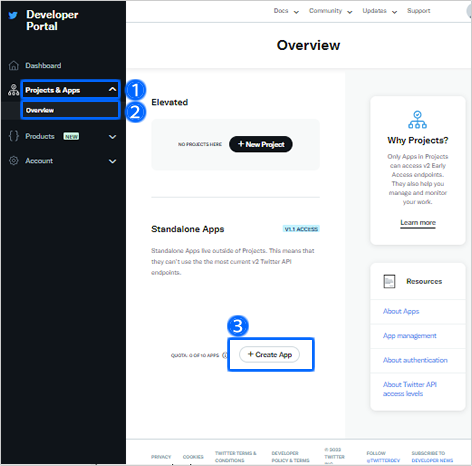Collapse Projects & Apps with the chevron
This screenshot has width=472, height=466.
click(112, 89)
